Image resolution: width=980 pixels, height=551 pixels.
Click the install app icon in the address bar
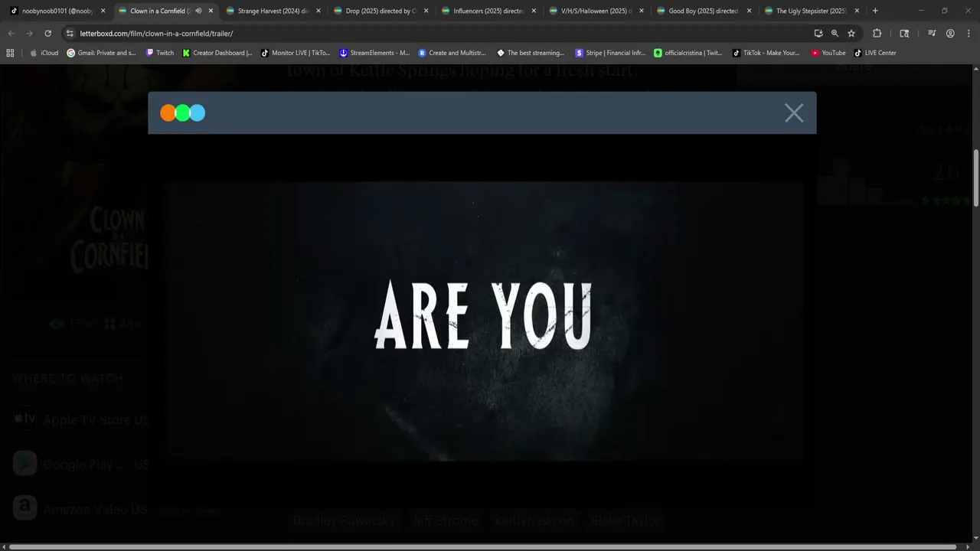tap(818, 34)
